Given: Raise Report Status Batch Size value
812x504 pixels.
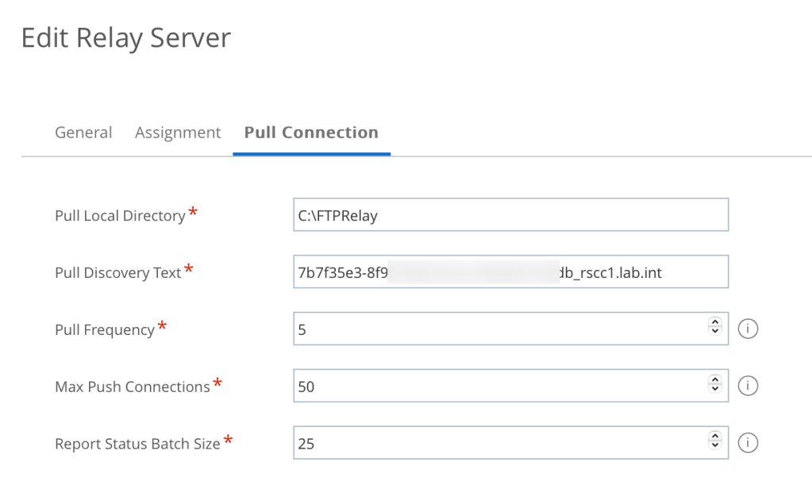Looking at the screenshot, I should (715, 438).
